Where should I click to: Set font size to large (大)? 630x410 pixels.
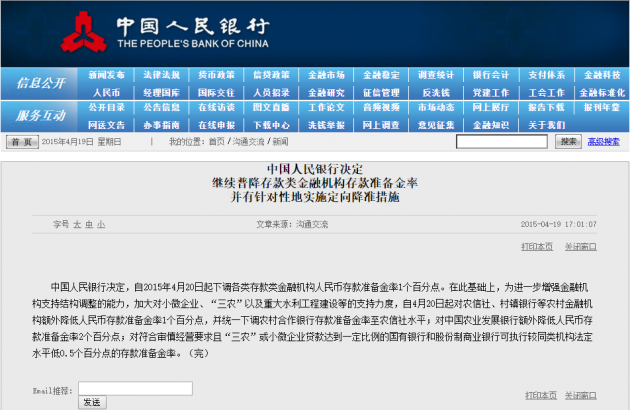77,225
